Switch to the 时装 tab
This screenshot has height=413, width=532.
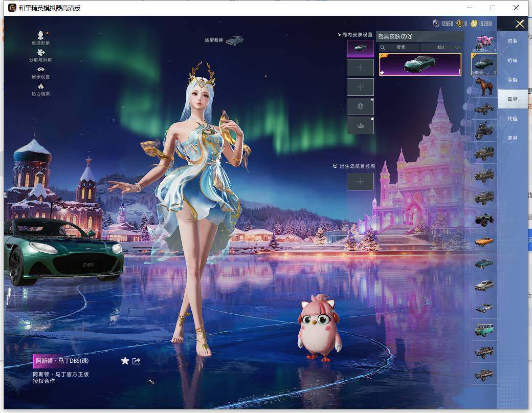click(x=512, y=41)
